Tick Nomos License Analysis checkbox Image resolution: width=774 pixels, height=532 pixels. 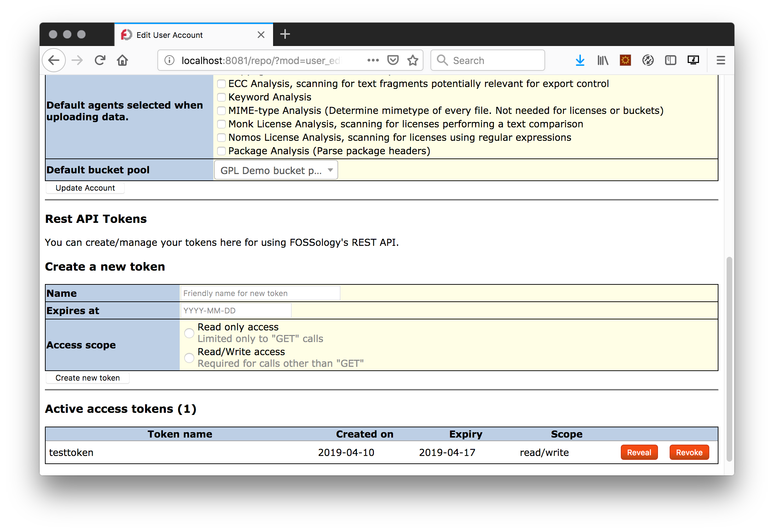(221, 138)
